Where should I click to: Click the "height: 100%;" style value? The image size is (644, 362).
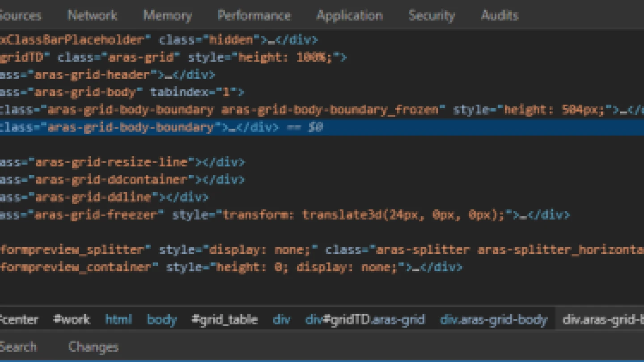(285, 57)
